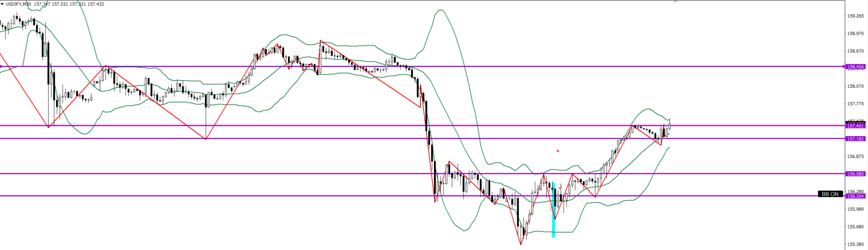This screenshot has height=250, width=868.
Task: Click the 159.265 value on price axis
Action: (855, 16)
